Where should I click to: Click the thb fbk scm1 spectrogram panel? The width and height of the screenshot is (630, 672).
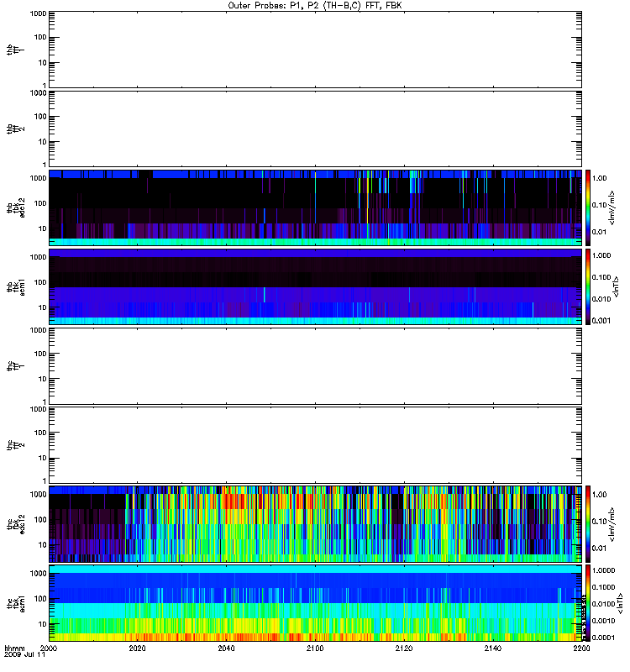316,286
